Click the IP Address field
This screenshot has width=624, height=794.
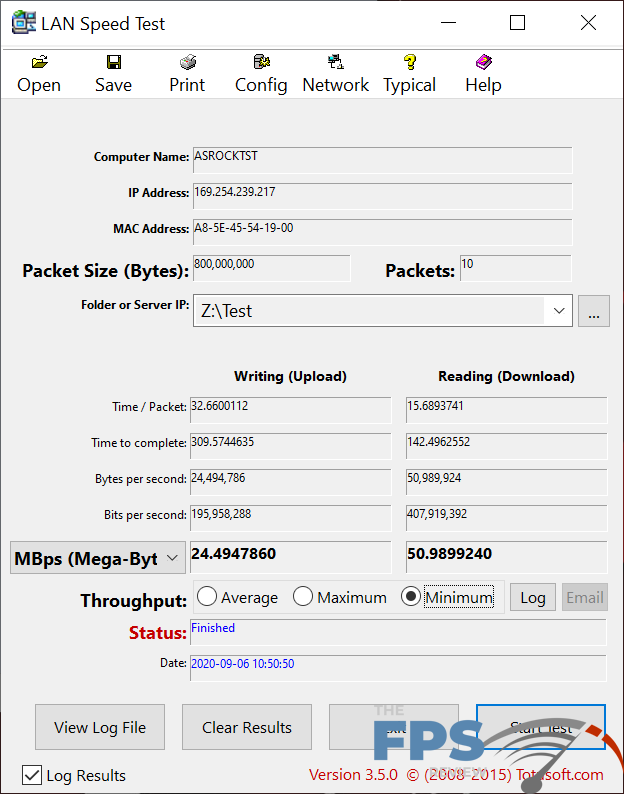pos(382,196)
